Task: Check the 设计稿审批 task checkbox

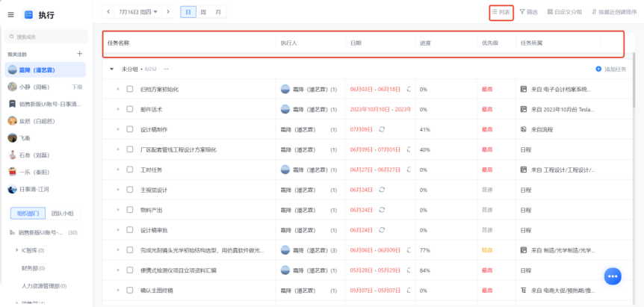Action: pyautogui.click(x=130, y=230)
